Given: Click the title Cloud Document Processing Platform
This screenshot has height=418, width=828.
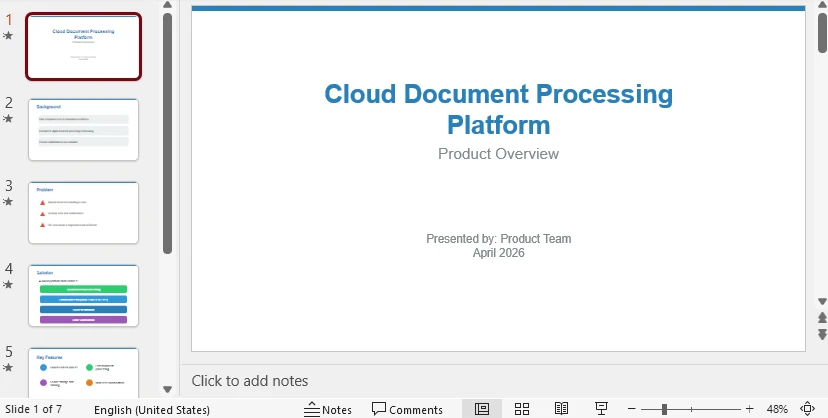Looking at the screenshot, I should click(x=498, y=109).
